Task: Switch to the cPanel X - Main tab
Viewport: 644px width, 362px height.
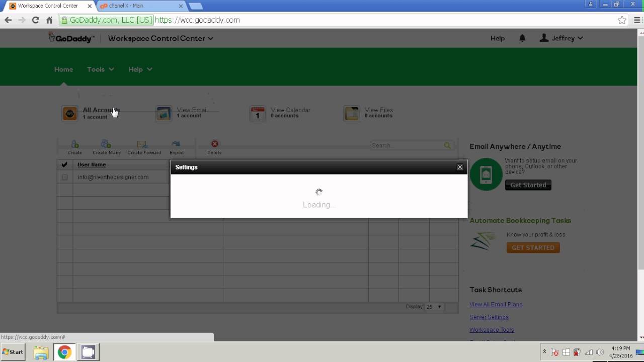Action: pos(142,6)
